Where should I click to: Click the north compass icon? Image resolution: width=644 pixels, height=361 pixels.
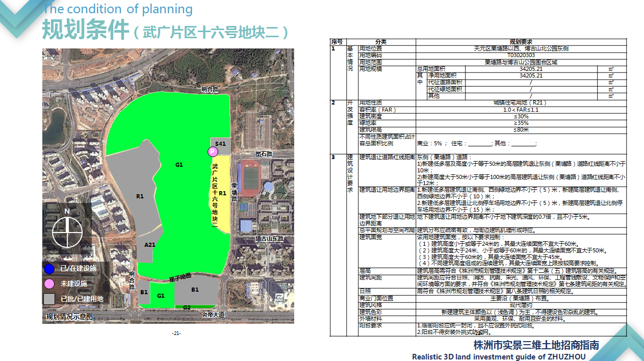click(67, 231)
